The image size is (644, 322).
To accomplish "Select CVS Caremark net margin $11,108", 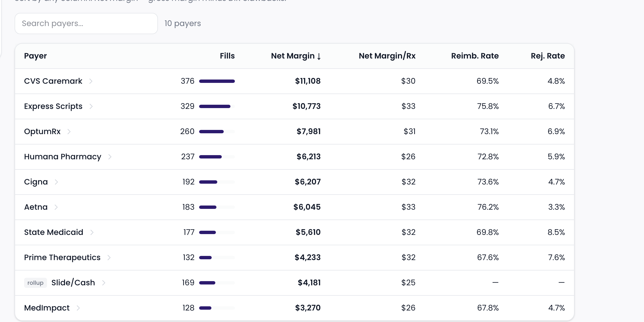I will coord(308,81).
